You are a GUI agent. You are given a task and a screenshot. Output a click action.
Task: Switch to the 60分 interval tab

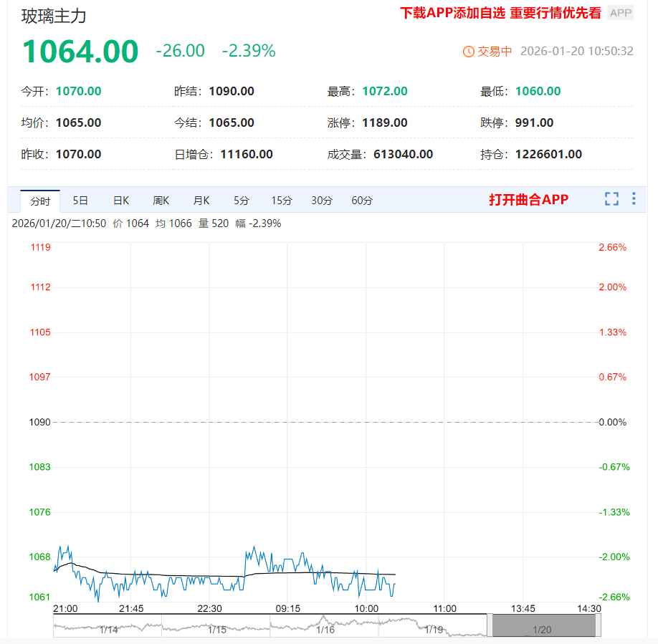[361, 201]
